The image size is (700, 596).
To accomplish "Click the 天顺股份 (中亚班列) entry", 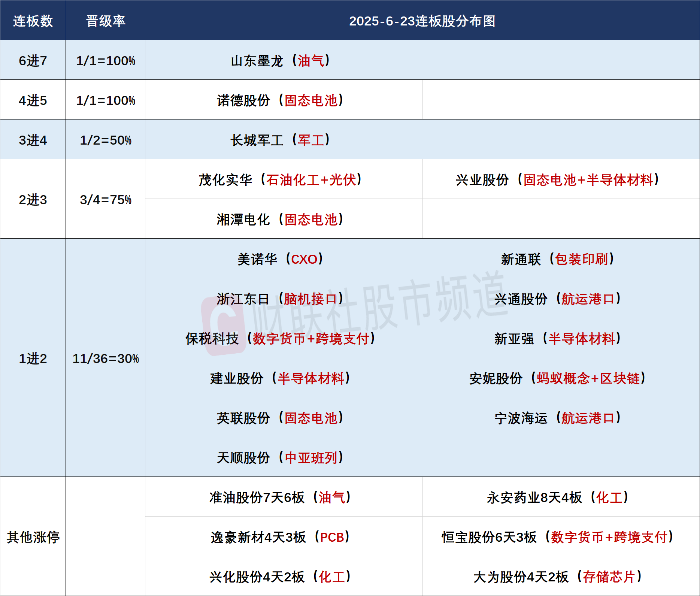I will point(281,457).
